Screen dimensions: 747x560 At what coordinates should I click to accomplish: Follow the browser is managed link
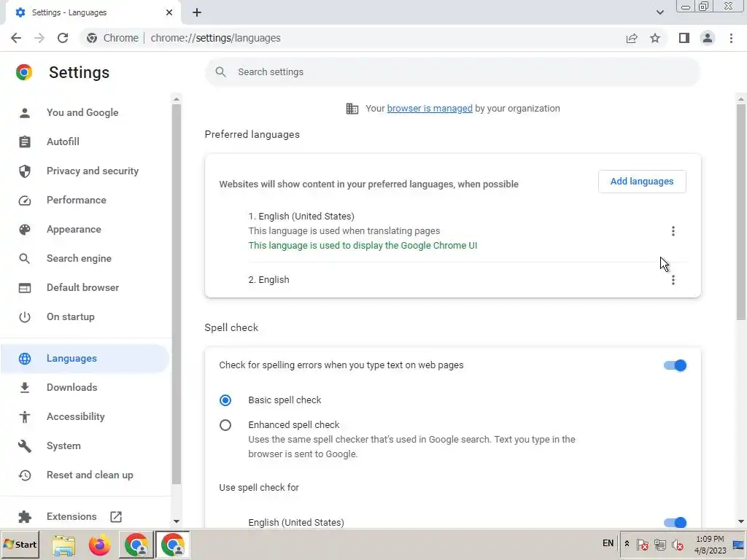(430, 109)
